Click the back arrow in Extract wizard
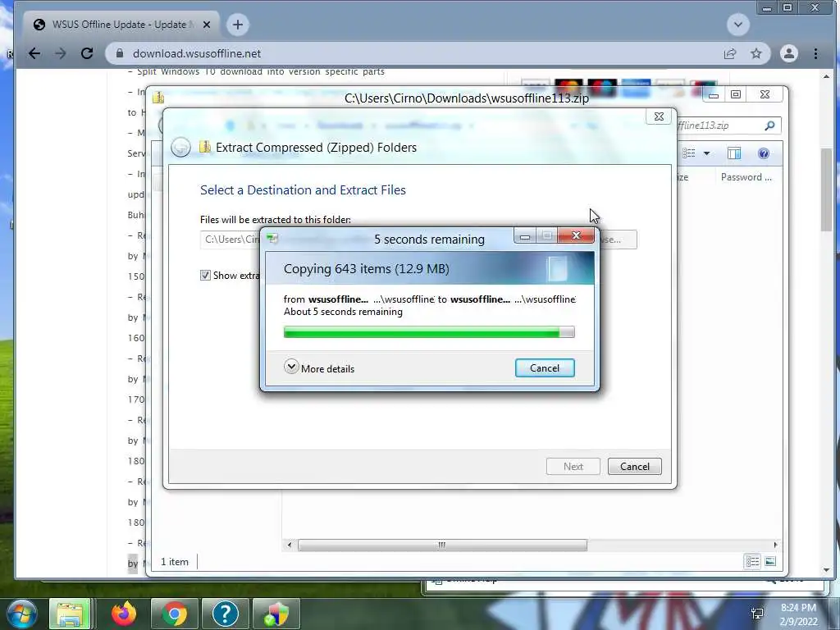The image size is (840, 630). pyautogui.click(x=180, y=148)
